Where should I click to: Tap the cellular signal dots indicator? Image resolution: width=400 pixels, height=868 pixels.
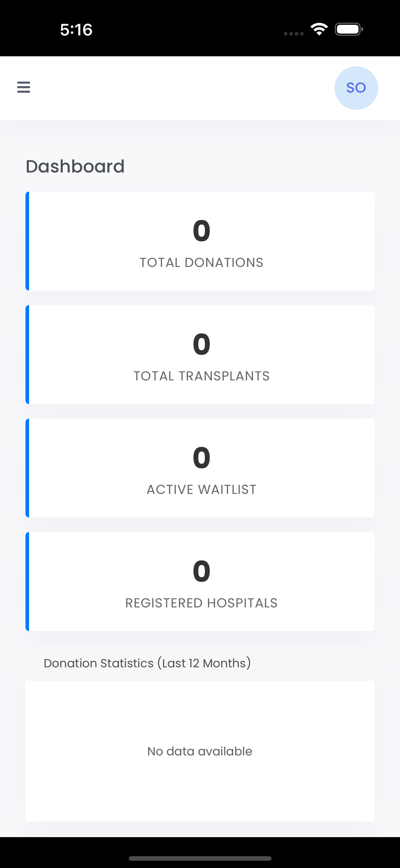(x=294, y=33)
